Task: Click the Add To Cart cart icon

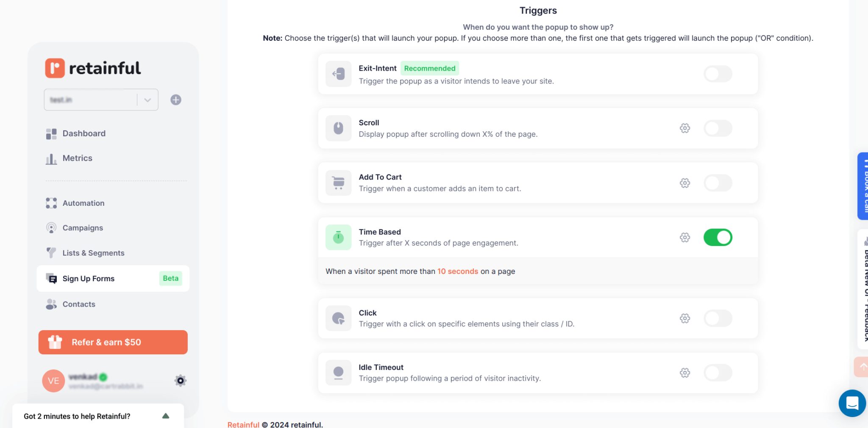Action: coord(338,182)
